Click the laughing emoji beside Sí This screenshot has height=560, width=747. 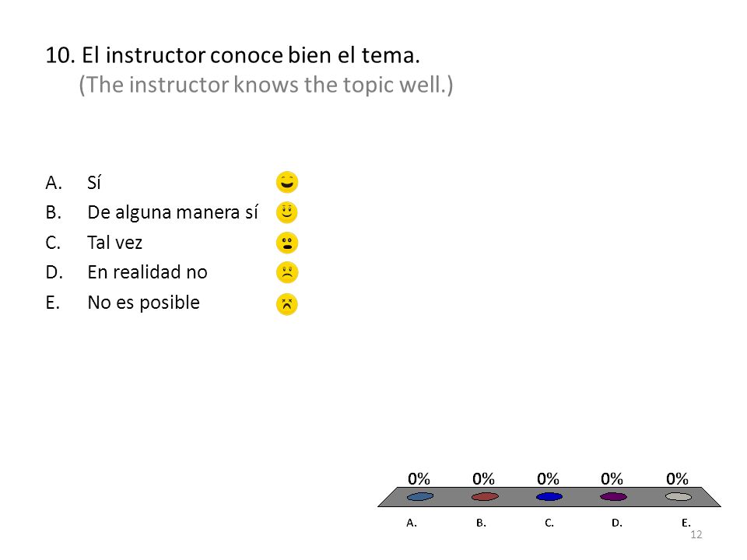[287, 182]
